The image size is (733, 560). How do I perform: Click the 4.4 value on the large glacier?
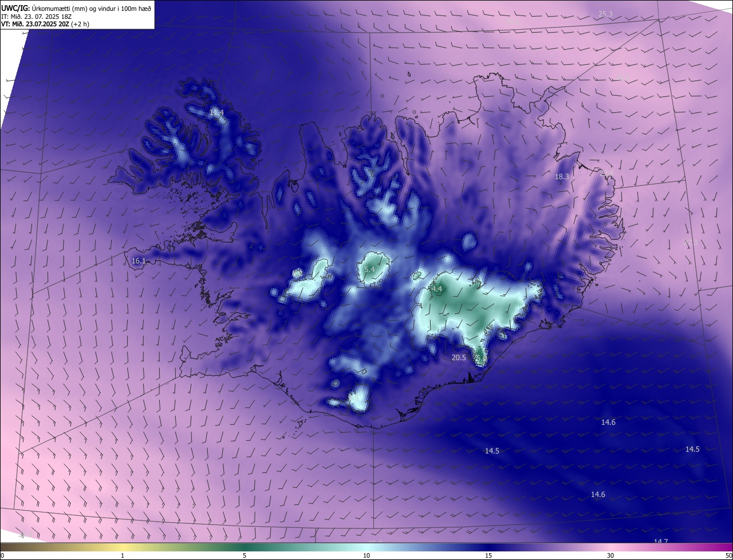click(437, 289)
